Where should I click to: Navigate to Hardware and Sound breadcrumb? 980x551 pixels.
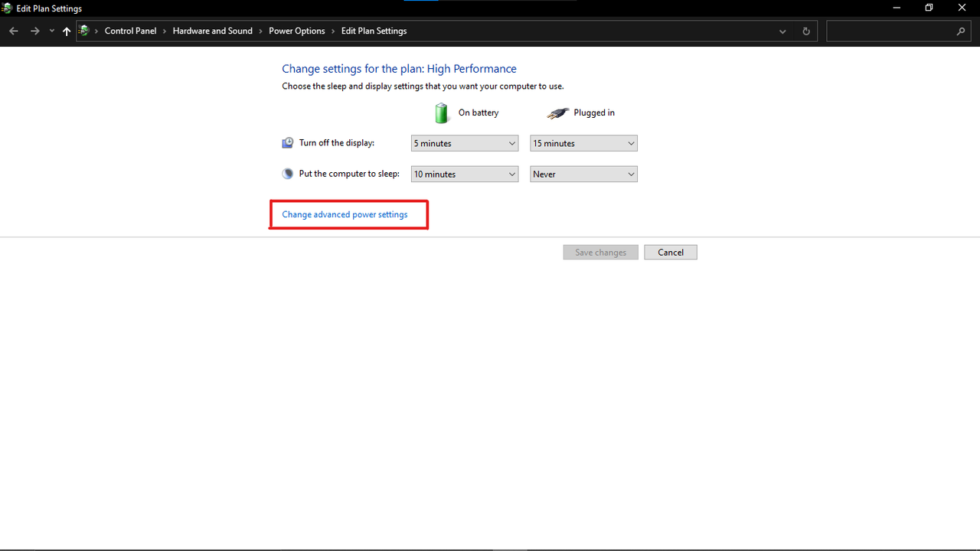tap(212, 31)
